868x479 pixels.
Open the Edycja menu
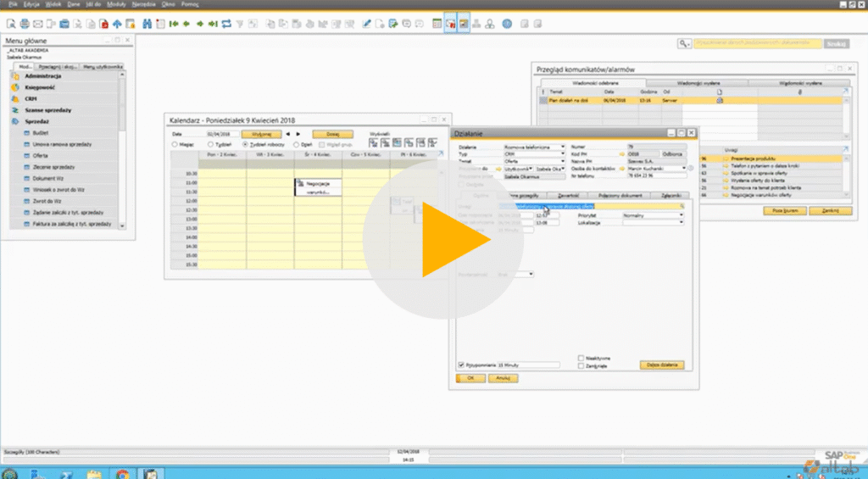click(x=31, y=4)
